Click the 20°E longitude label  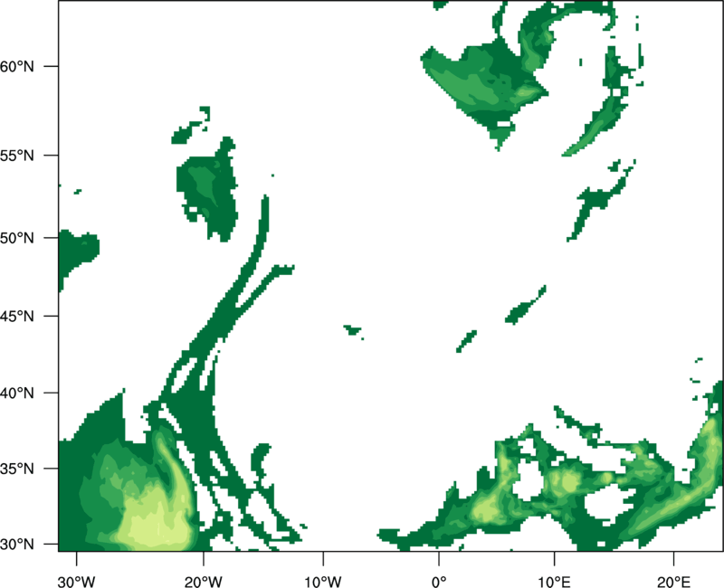click(673, 582)
